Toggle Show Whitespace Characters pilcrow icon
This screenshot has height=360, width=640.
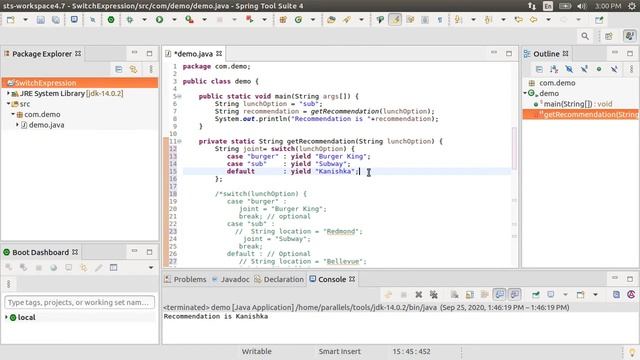(440, 20)
